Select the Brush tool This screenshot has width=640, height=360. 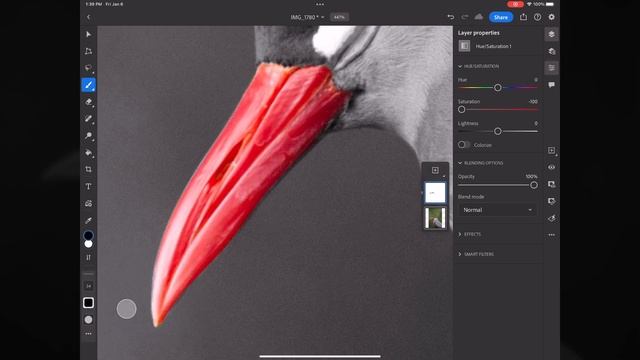[89, 85]
